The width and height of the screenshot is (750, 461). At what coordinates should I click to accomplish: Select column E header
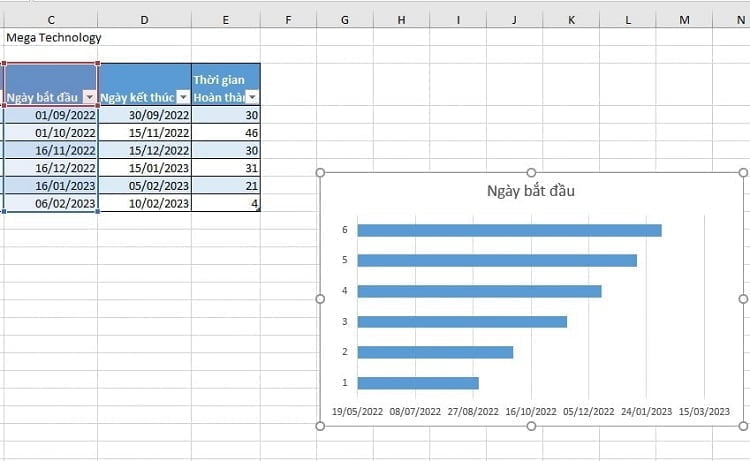click(226, 20)
